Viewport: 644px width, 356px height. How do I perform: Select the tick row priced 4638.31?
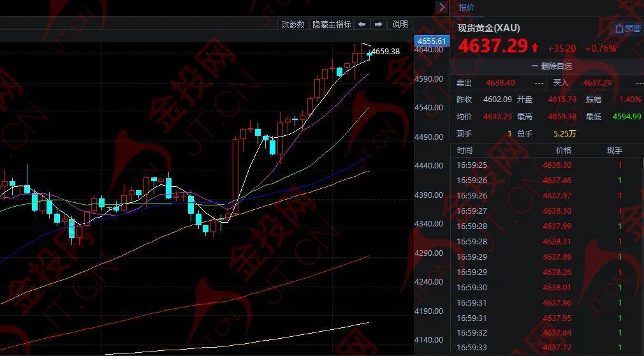(x=546, y=242)
